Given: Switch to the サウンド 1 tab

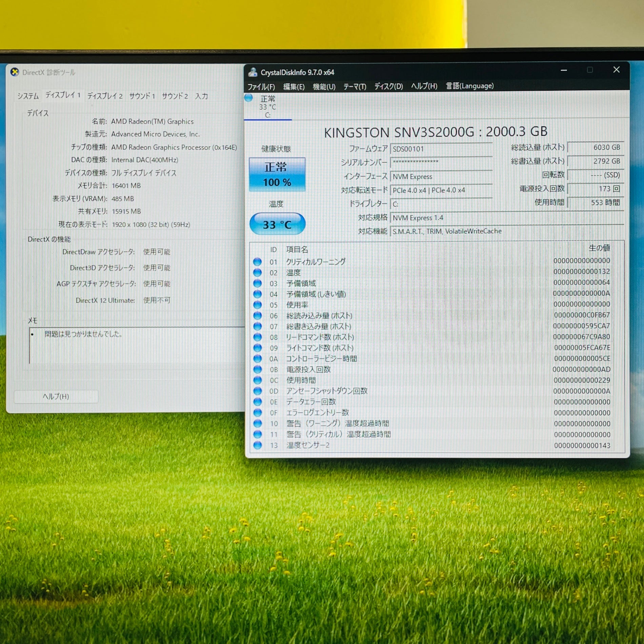Looking at the screenshot, I should 142,96.
